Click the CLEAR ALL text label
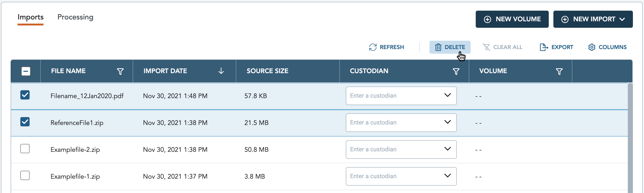 (508, 47)
